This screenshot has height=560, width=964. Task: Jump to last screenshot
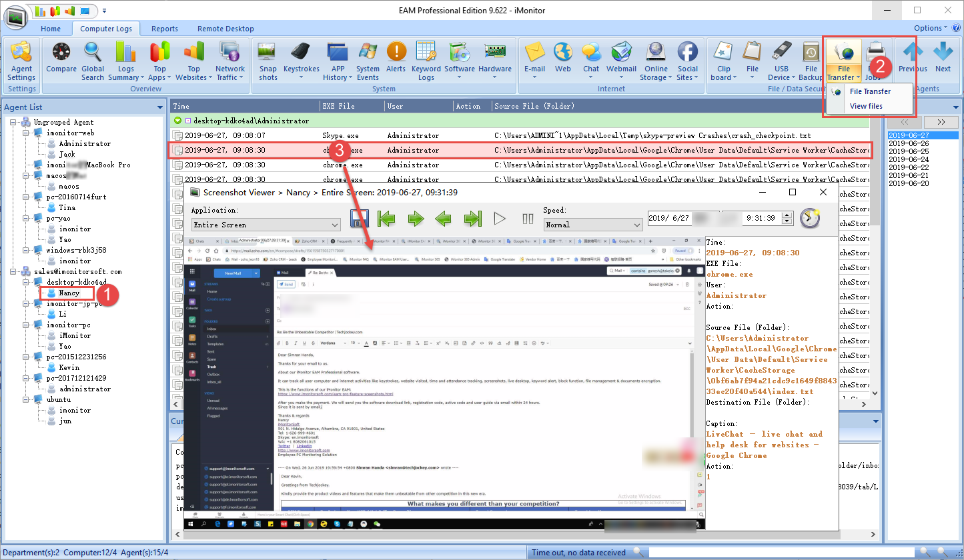(x=473, y=218)
